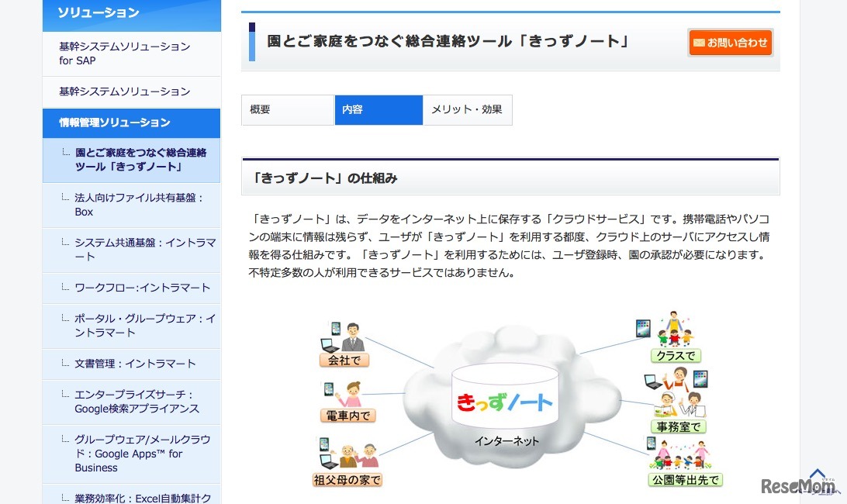
Task: Open the ソリューション sidebar header
Action: (x=131, y=15)
